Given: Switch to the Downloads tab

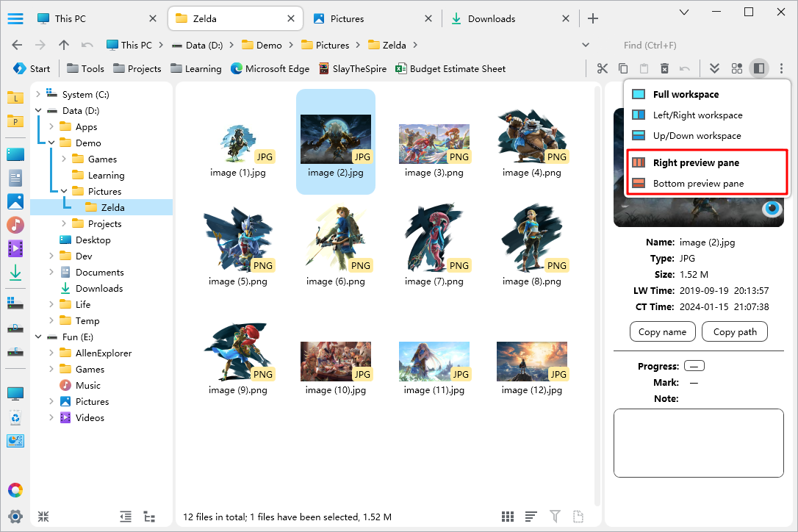Looking at the screenshot, I should point(491,18).
